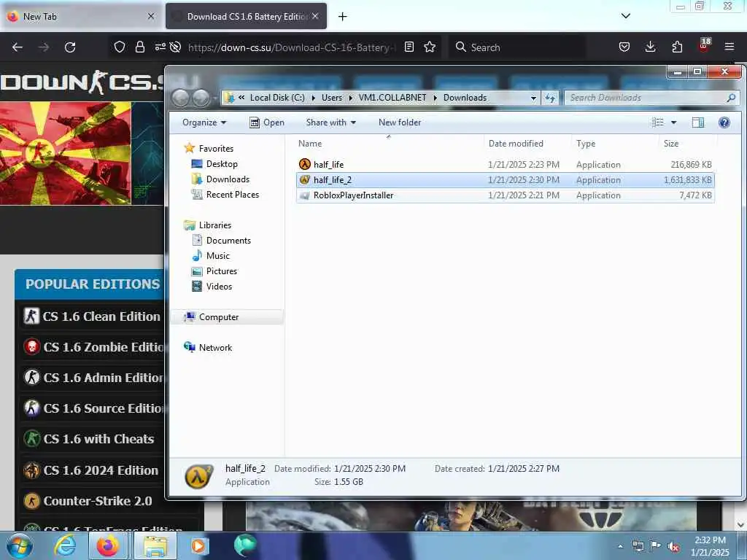Open the Documents library
Screen dimensions: 747x560
(228, 241)
